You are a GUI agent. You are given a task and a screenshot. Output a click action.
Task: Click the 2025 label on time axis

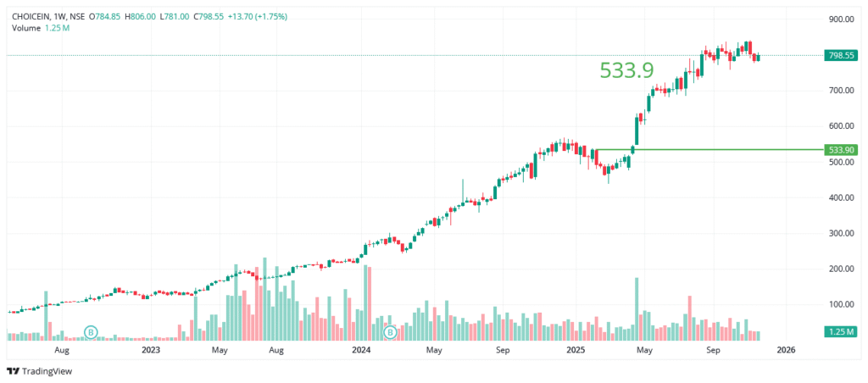(575, 349)
